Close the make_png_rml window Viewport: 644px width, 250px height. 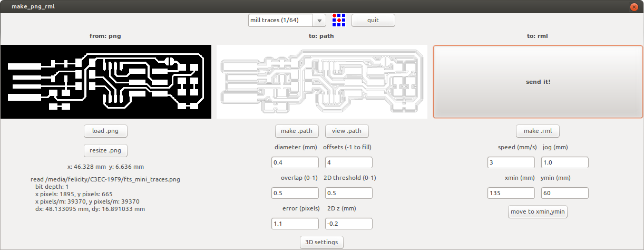(633, 7)
